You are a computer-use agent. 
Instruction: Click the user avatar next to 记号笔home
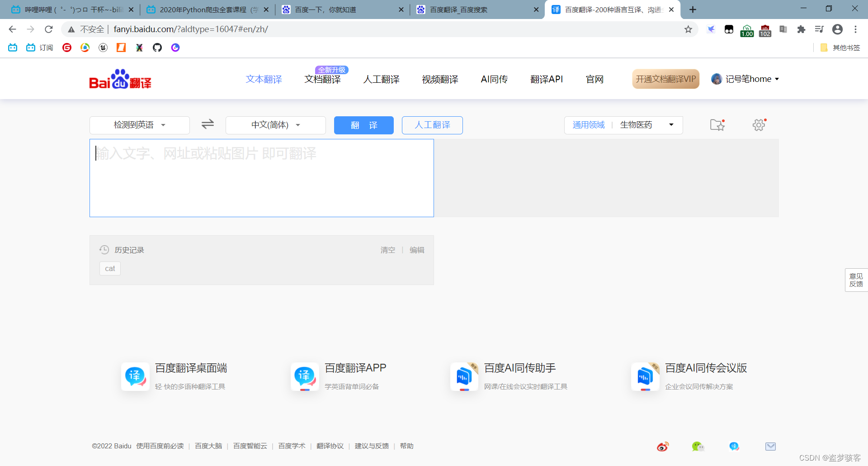coord(717,79)
